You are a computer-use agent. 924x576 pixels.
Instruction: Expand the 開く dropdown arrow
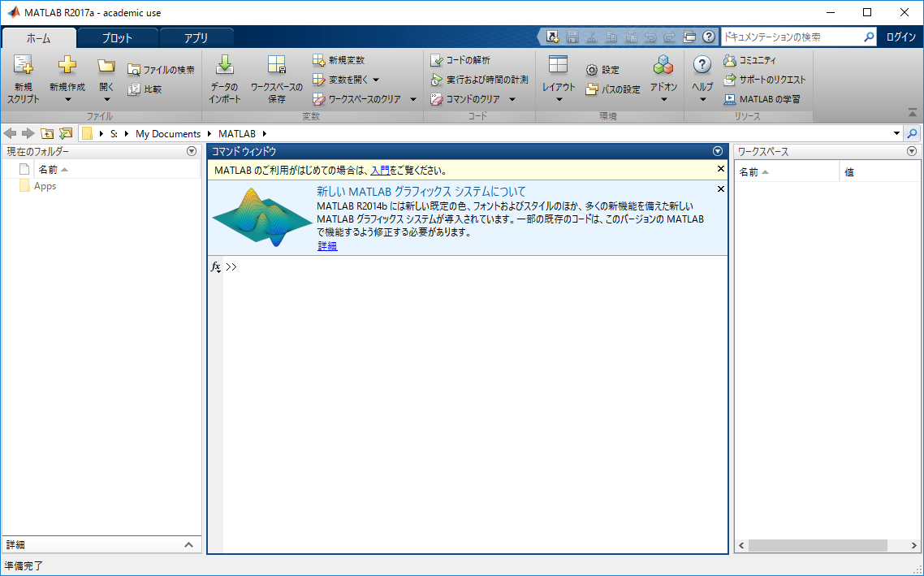click(x=106, y=100)
